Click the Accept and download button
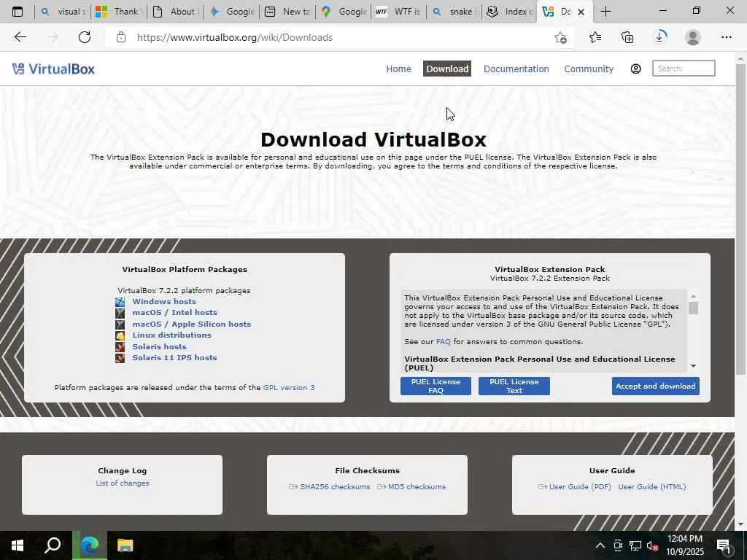Image resolution: width=747 pixels, height=560 pixels. click(x=656, y=386)
